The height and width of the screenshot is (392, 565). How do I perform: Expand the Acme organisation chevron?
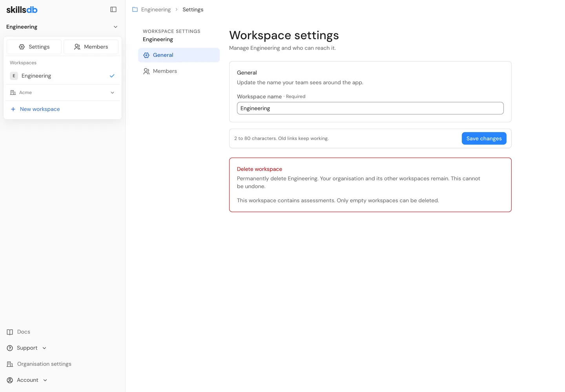(112, 93)
